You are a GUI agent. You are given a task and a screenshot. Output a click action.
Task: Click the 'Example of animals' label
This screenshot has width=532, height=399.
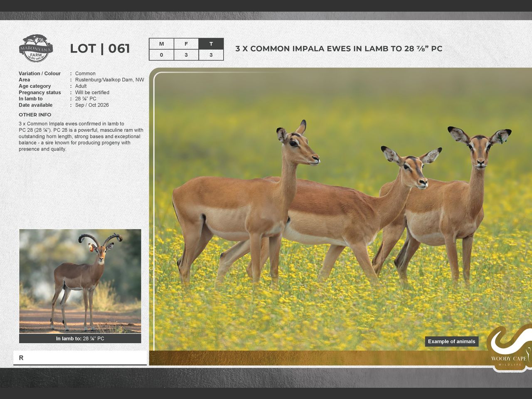coord(451,342)
